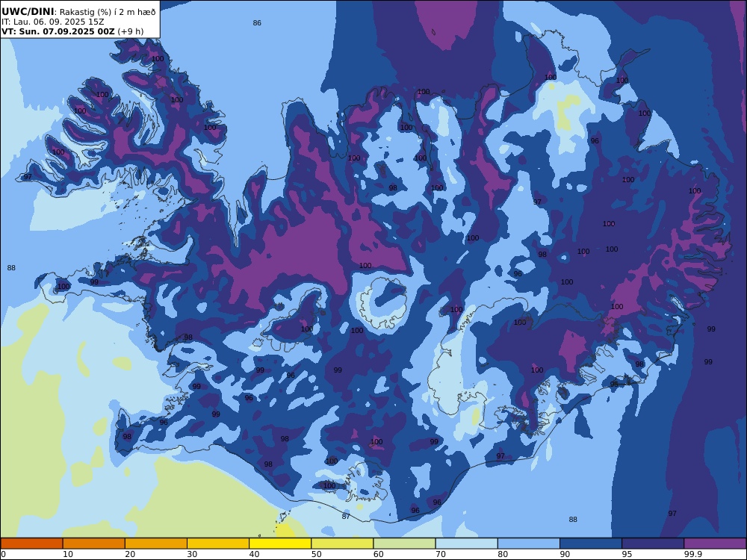Click the legend tick label '40'
747x560 pixels.
tap(255, 554)
